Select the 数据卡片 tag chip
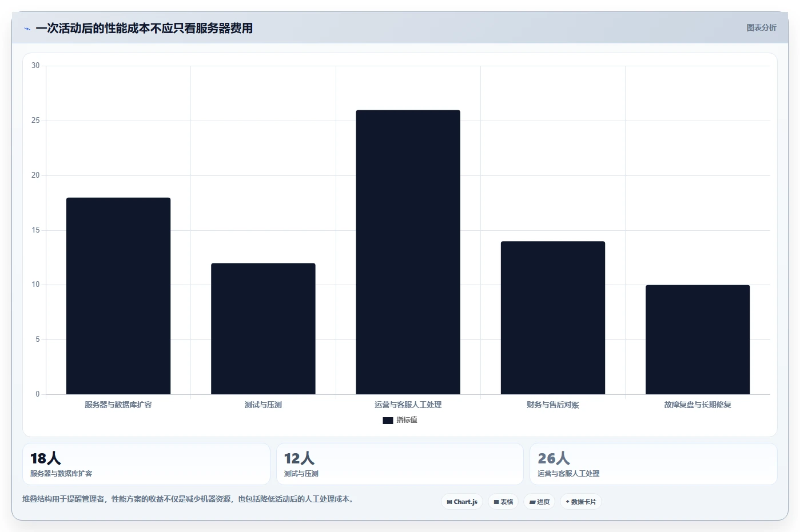This screenshot has height=532, width=800. pyautogui.click(x=581, y=502)
